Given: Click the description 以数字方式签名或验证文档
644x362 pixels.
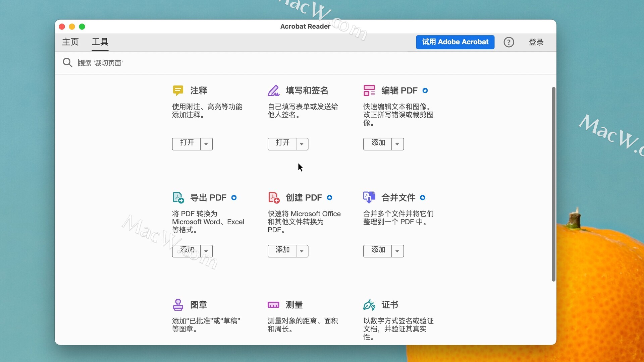Looking at the screenshot, I should 398,329.
